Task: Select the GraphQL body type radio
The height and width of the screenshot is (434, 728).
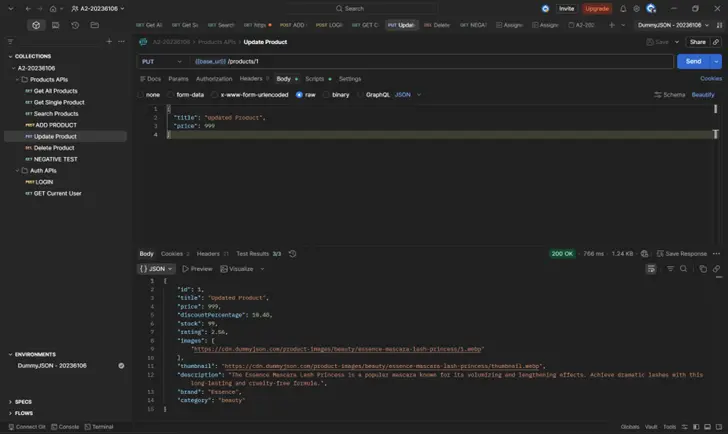Action: click(x=360, y=95)
